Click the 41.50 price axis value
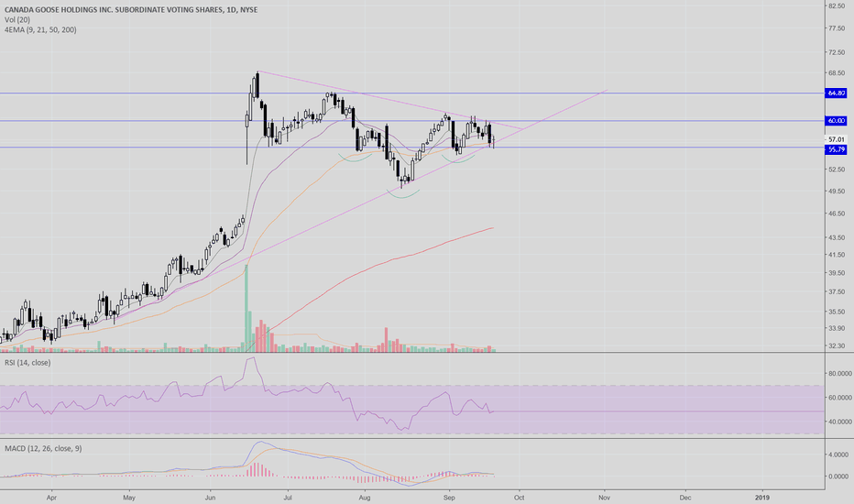The image size is (854, 504). (836, 255)
